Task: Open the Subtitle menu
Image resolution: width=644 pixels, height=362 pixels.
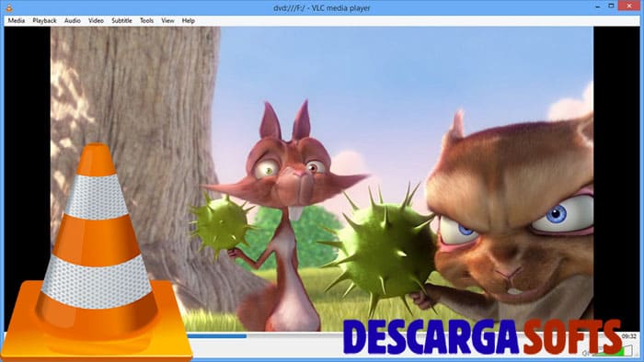Action: point(121,20)
